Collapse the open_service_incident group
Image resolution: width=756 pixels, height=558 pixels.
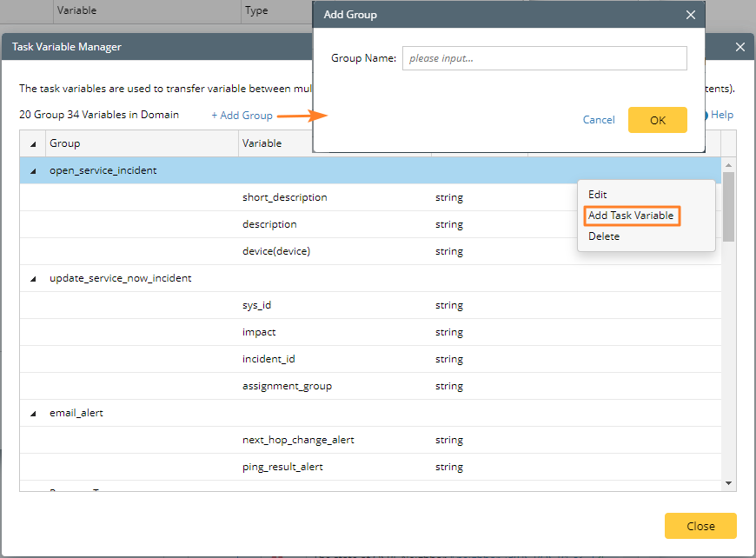pyautogui.click(x=33, y=171)
